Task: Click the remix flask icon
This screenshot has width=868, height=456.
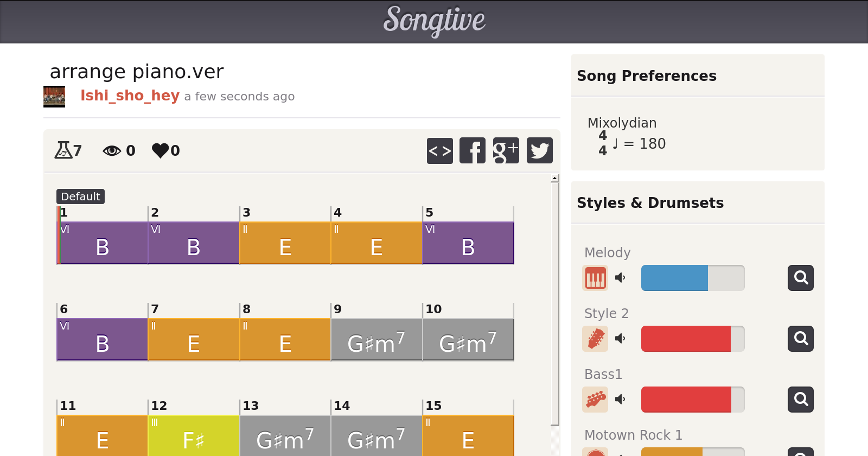Action: (63, 150)
